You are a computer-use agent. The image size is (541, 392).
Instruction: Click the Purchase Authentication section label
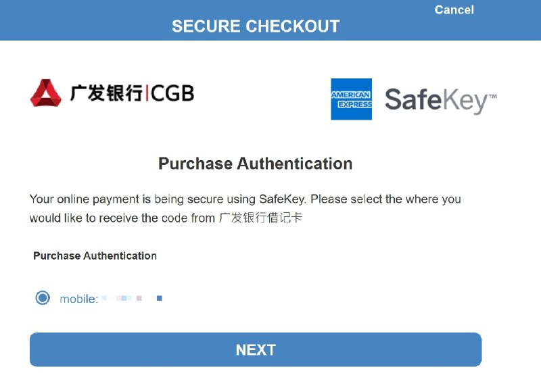[95, 255]
